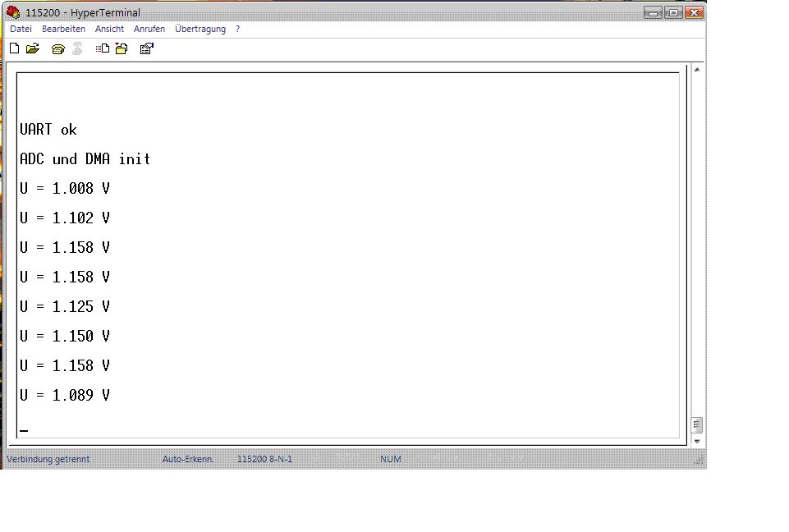
Task: Click the vertical scrollbar thumb
Action: [697, 424]
